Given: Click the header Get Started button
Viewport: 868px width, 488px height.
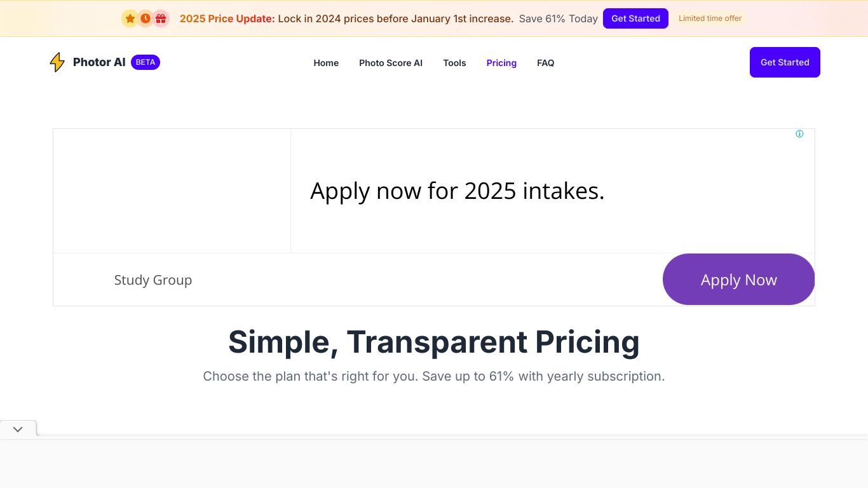Looking at the screenshot, I should click(x=785, y=62).
